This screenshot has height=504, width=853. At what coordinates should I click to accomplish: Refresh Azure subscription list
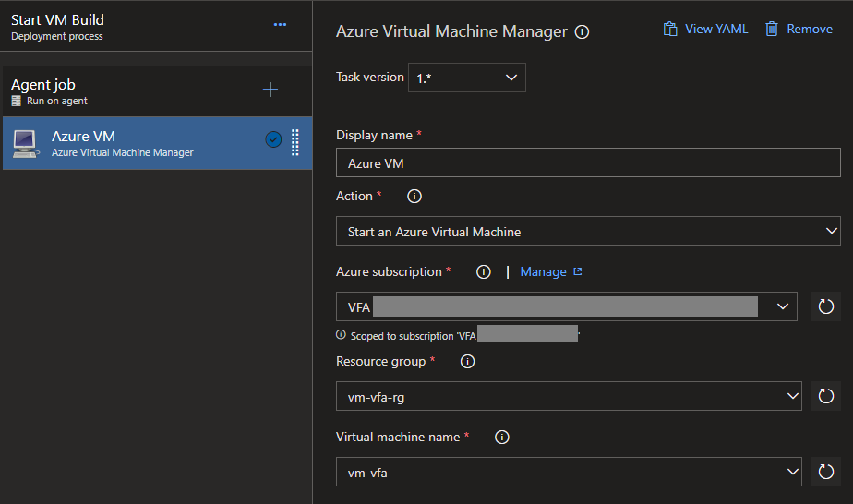(826, 306)
